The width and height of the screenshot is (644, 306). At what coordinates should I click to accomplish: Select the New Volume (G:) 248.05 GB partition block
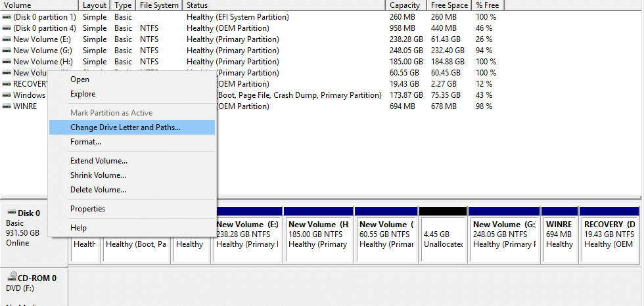[503, 240]
